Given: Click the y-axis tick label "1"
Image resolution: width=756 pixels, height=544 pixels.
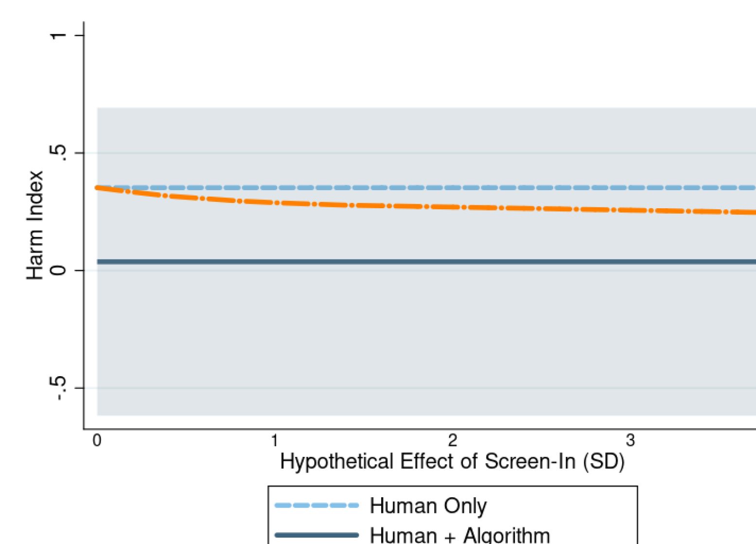Looking at the screenshot, I should pyautogui.click(x=58, y=36).
